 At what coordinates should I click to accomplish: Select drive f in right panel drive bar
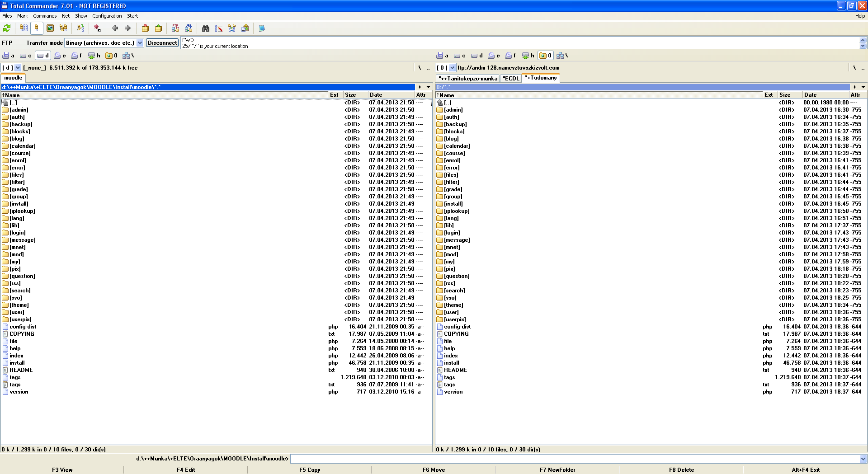pos(511,56)
